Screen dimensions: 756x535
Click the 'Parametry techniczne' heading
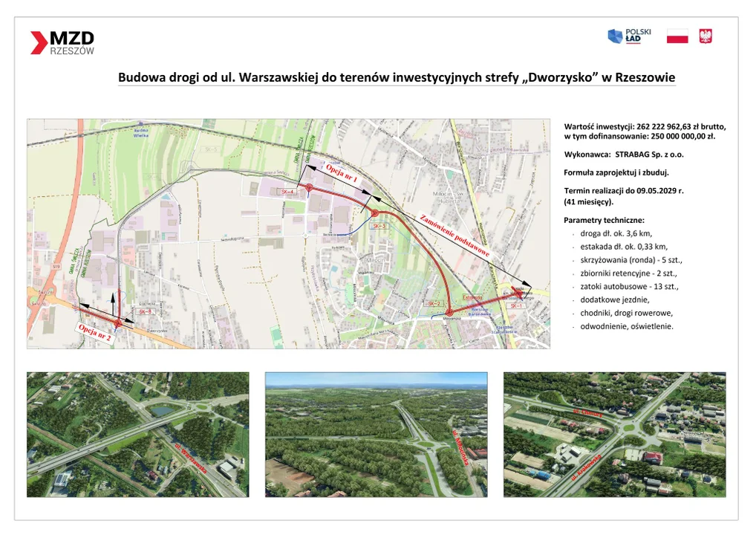point(604,220)
